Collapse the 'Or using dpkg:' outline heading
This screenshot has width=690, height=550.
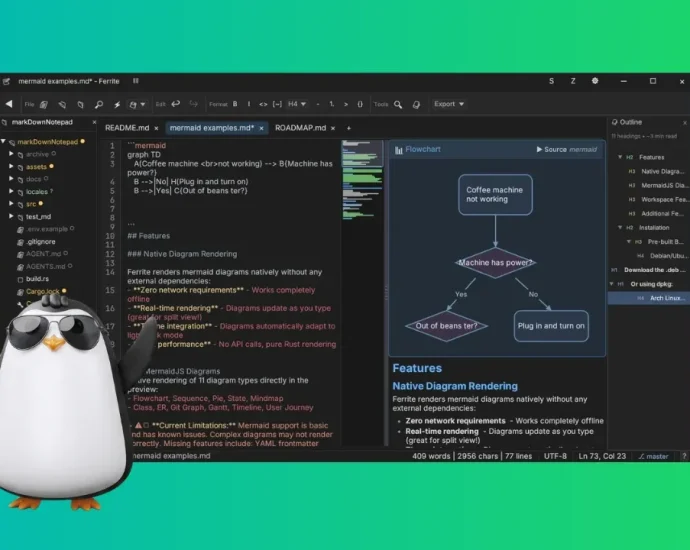click(612, 284)
